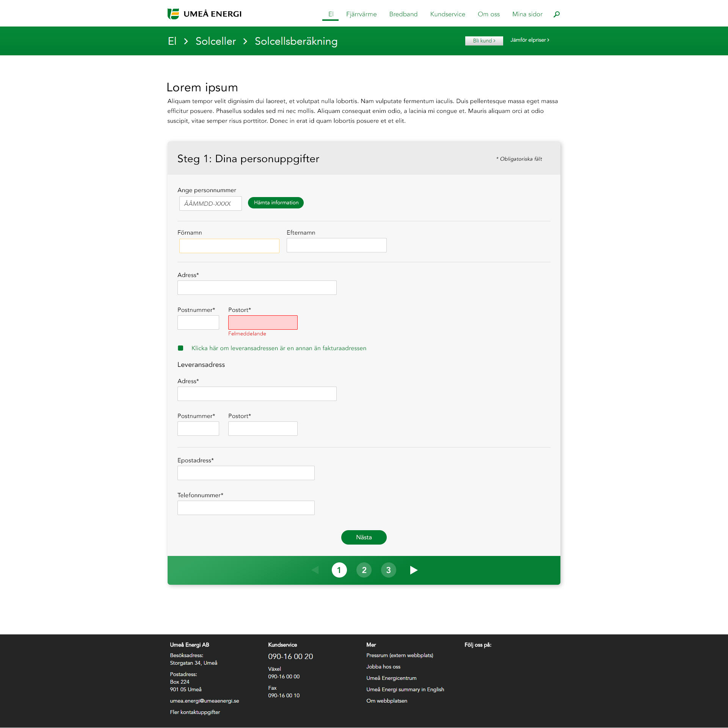Image resolution: width=728 pixels, height=728 pixels.
Task: Click the red Postort error field
Action: point(263,323)
